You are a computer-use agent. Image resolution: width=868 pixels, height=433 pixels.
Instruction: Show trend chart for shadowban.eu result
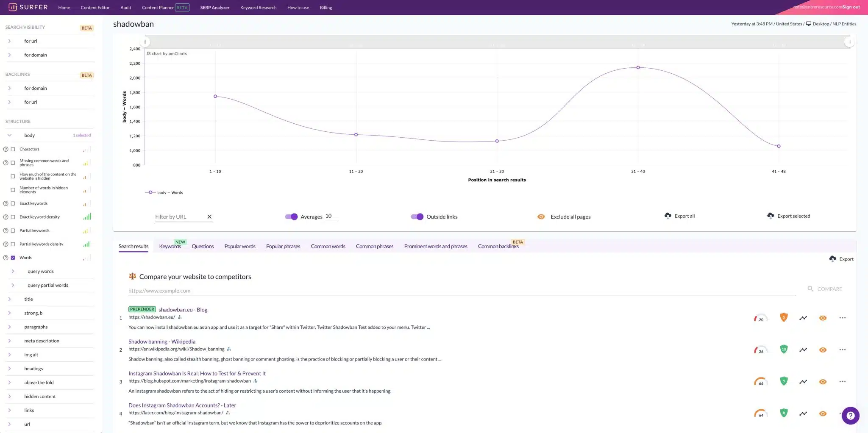point(803,318)
